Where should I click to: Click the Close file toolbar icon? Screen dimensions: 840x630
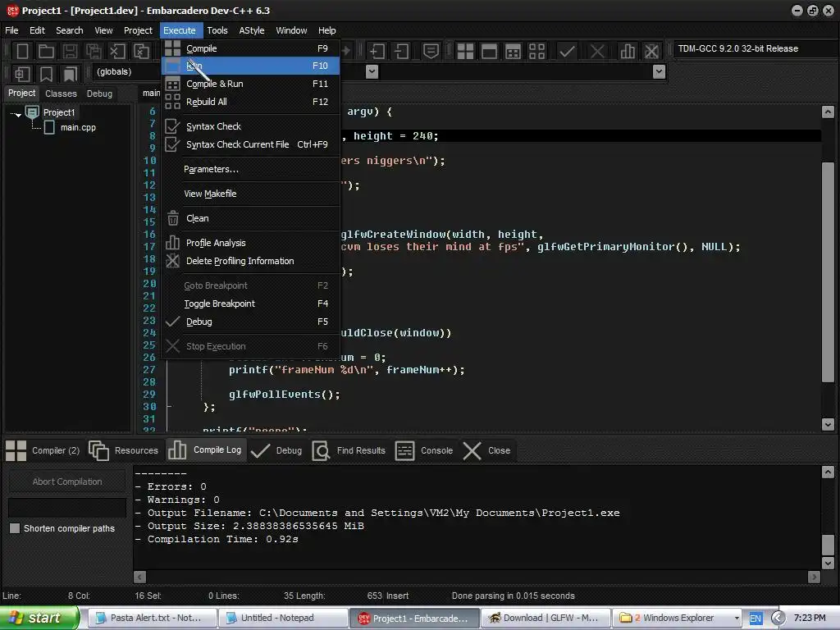coord(117,52)
